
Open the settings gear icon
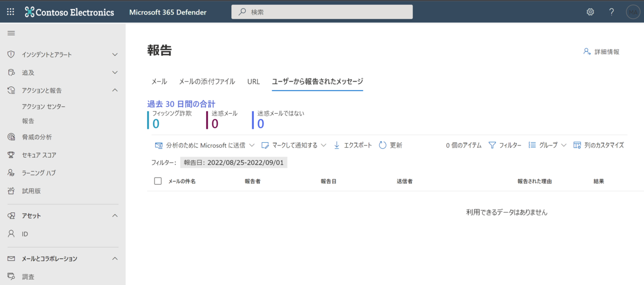[x=590, y=12]
